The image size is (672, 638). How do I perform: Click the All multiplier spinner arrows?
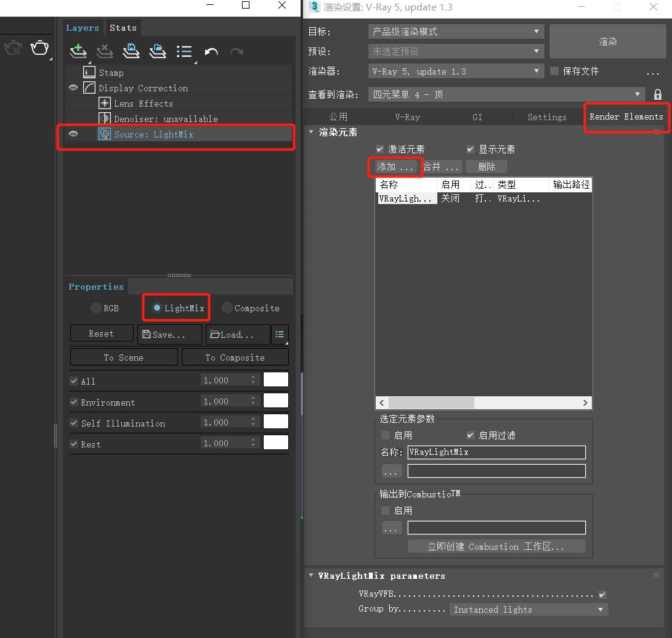point(253,380)
